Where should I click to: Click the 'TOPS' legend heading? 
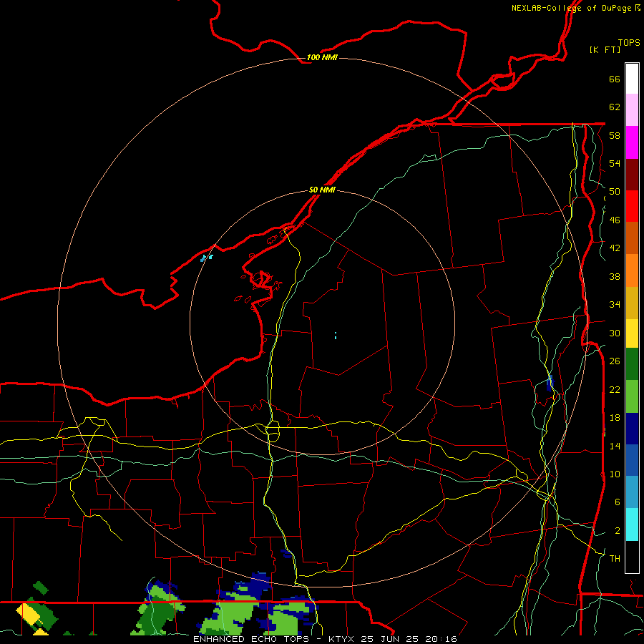pos(629,42)
